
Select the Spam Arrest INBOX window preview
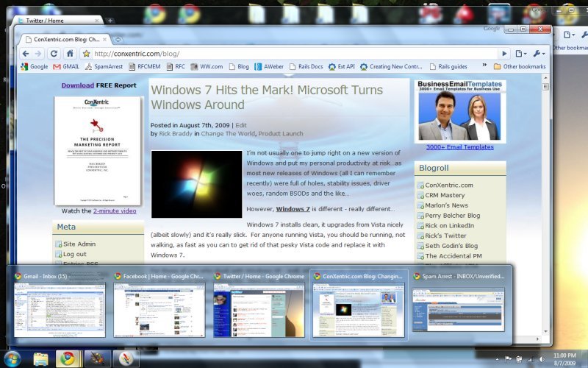[458, 305]
